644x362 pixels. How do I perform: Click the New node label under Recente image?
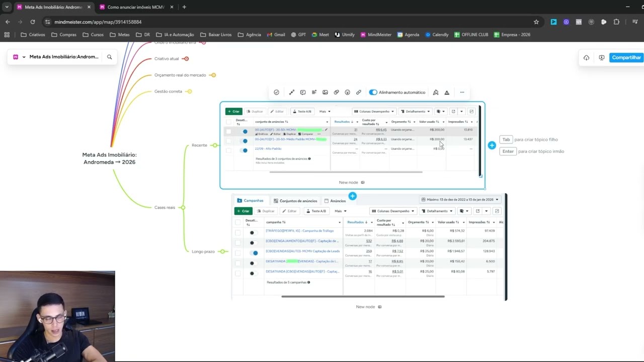coord(349,183)
